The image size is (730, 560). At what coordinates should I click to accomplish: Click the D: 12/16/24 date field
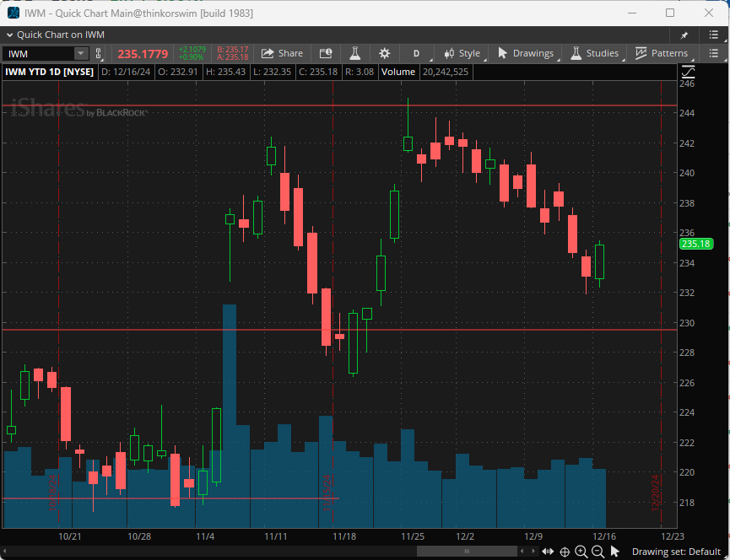click(x=125, y=72)
